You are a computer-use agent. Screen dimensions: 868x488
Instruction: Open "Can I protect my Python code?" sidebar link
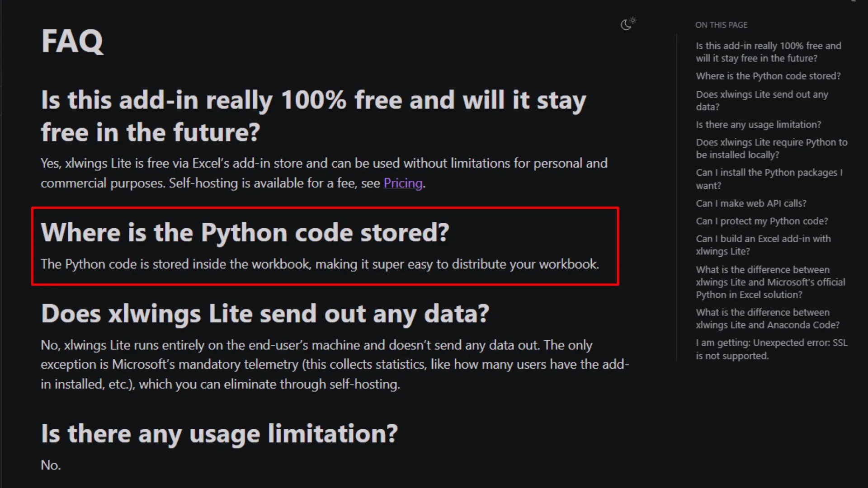click(761, 221)
